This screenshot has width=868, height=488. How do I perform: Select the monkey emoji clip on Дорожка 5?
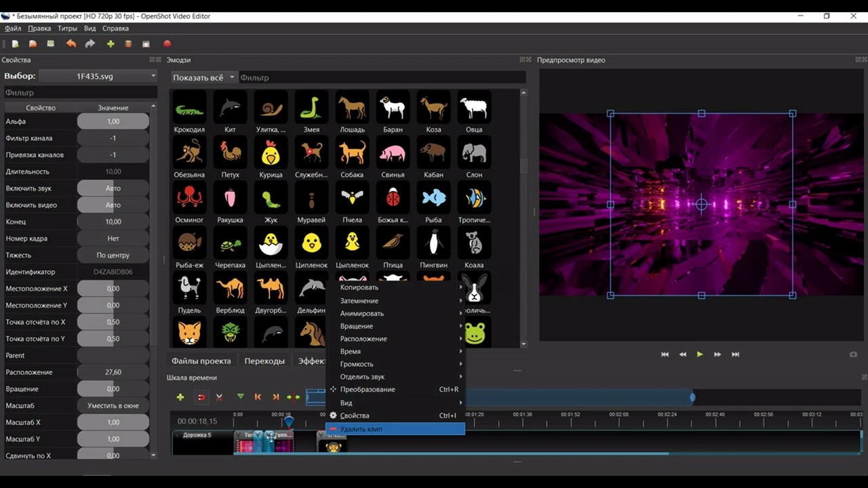[x=333, y=445]
